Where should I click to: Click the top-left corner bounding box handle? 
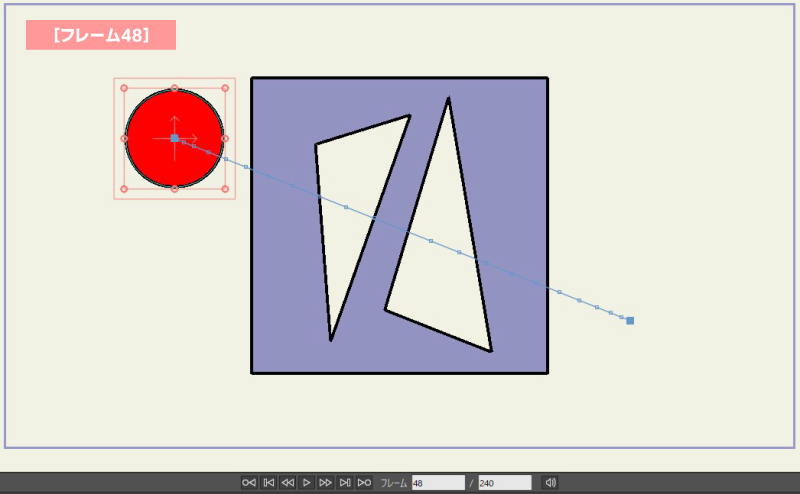coord(124,88)
